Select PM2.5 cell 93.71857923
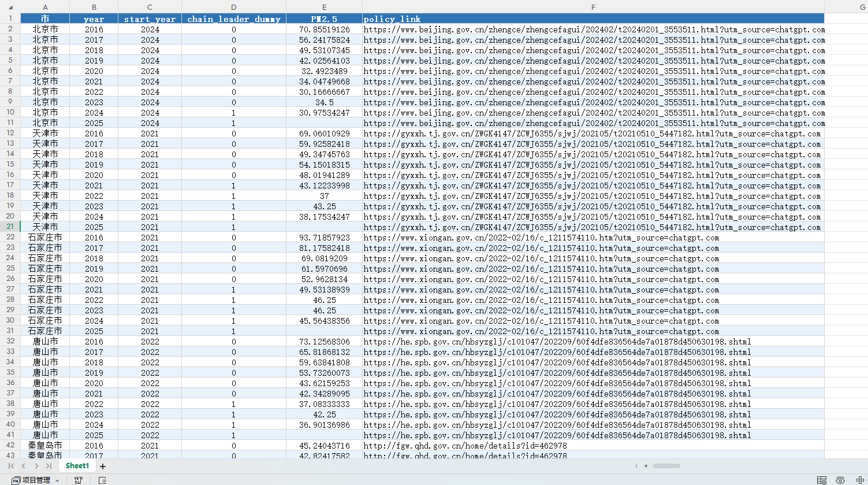The height and width of the screenshot is (485, 868). [325, 237]
